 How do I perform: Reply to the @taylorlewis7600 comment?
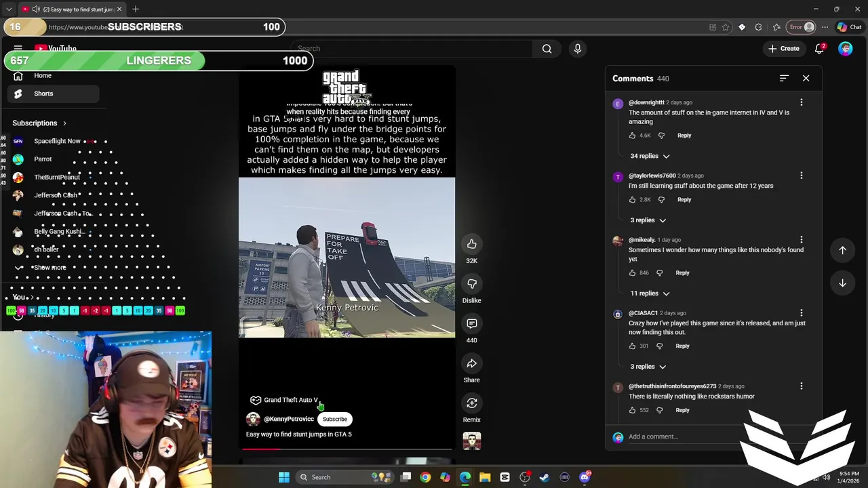pos(684,200)
